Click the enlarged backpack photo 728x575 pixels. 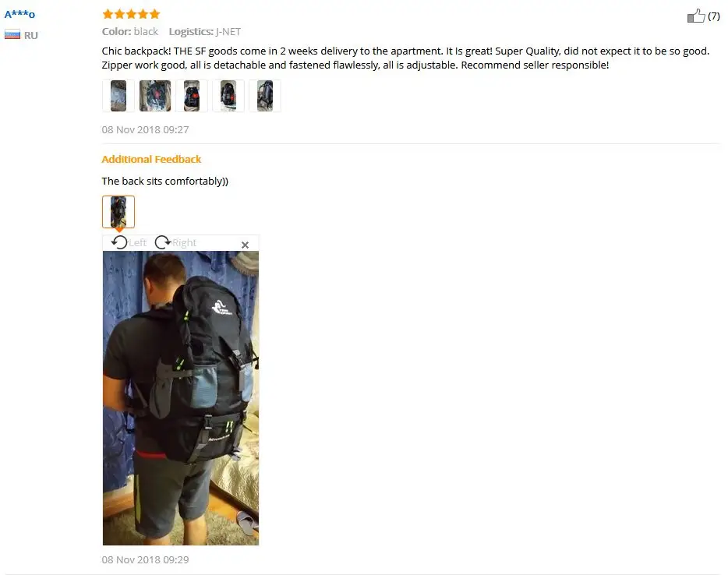181,398
